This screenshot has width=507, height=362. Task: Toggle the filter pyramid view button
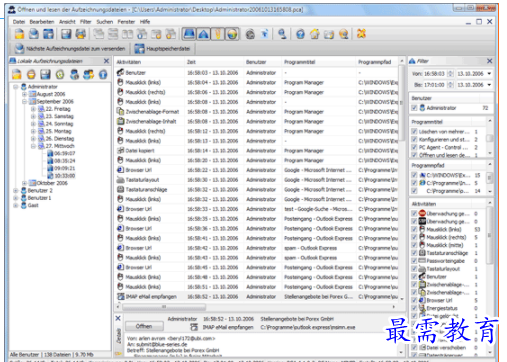pyautogui.click(x=203, y=34)
